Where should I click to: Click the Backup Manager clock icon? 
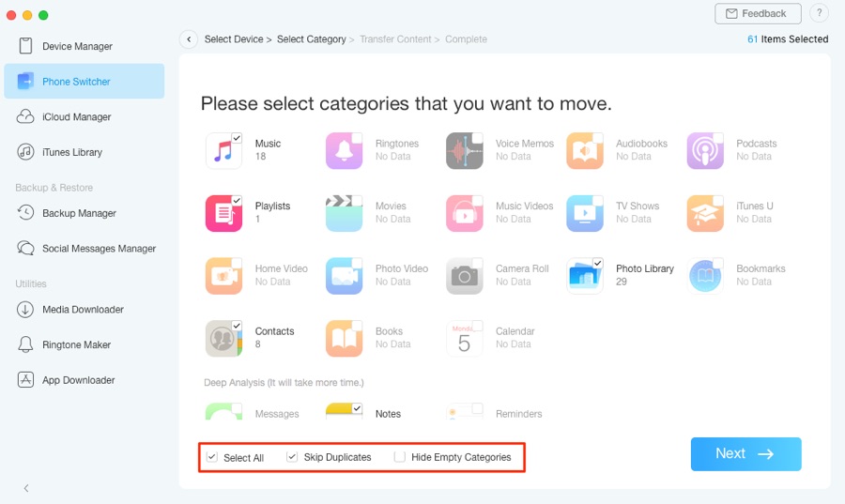pyautogui.click(x=25, y=213)
